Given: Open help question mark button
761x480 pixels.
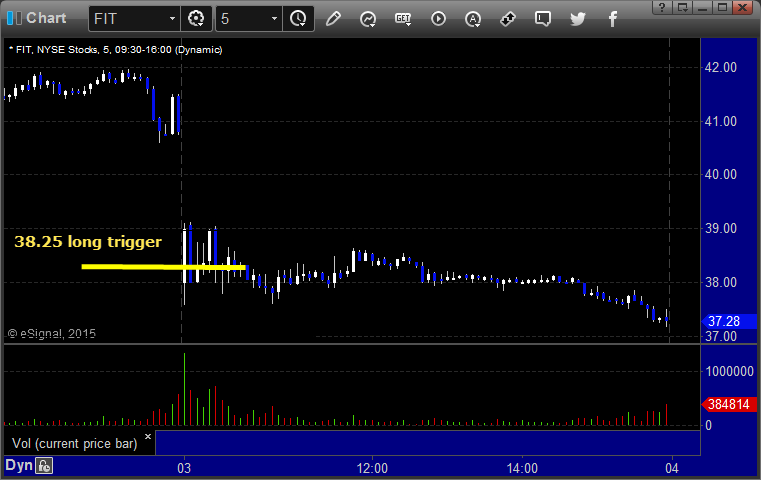Looking at the screenshot, I should [x=662, y=7].
